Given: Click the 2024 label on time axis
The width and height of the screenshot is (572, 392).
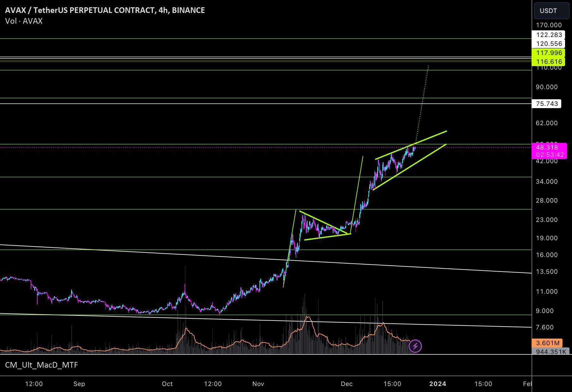Looking at the screenshot, I should tap(438, 384).
